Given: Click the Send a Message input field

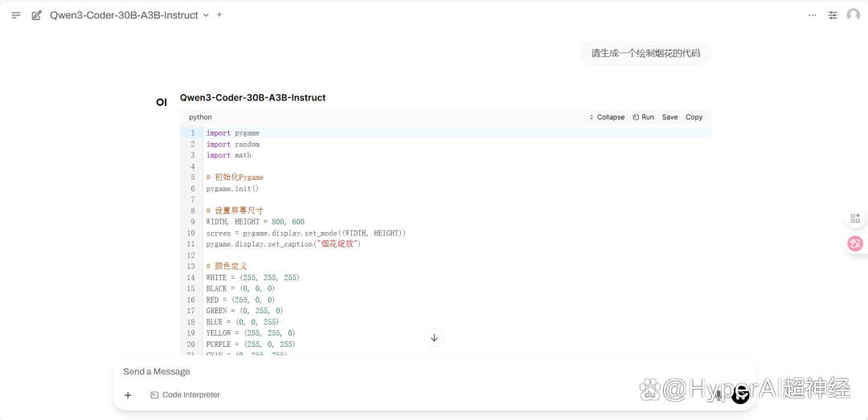Looking at the screenshot, I should point(402,372).
